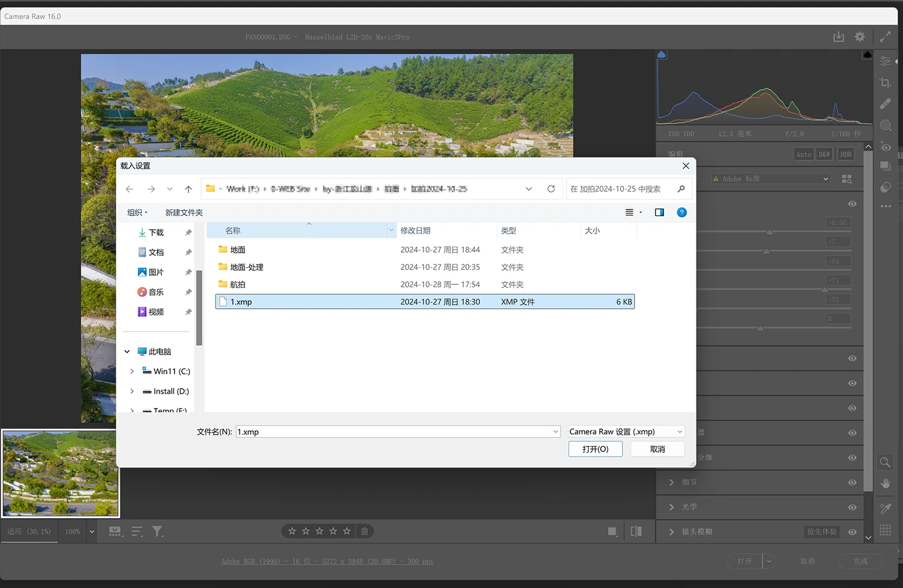Toggle full screen mode icon
Screen dimensions: 903x588
(885, 37)
